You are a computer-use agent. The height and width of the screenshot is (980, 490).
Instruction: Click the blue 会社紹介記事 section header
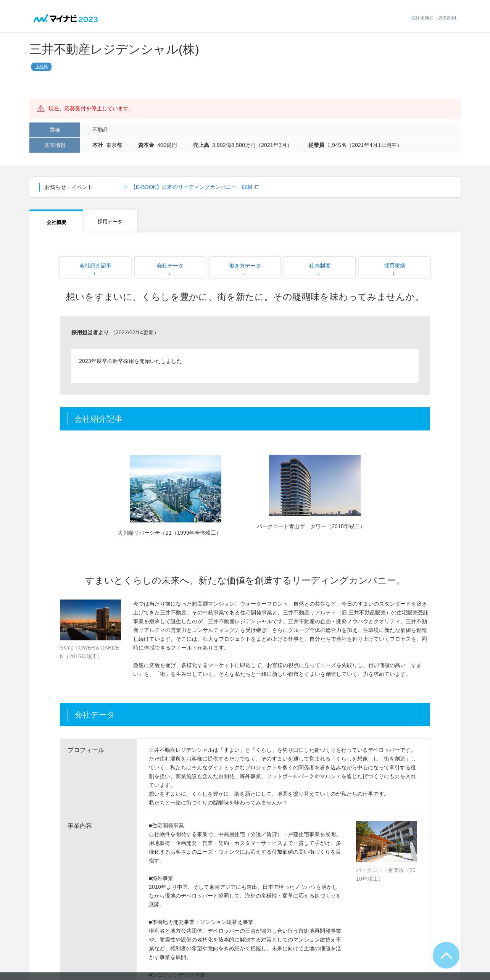coord(245,419)
